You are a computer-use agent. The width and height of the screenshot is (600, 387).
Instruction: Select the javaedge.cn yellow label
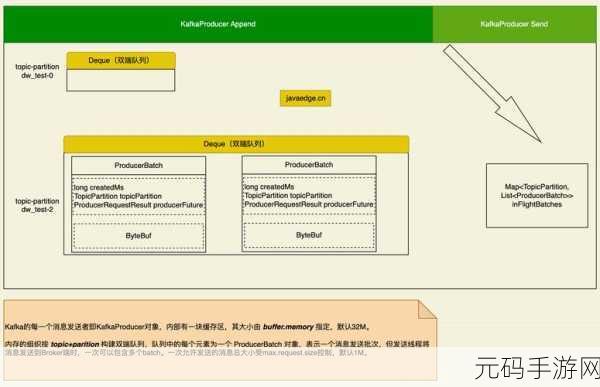pyautogui.click(x=305, y=98)
